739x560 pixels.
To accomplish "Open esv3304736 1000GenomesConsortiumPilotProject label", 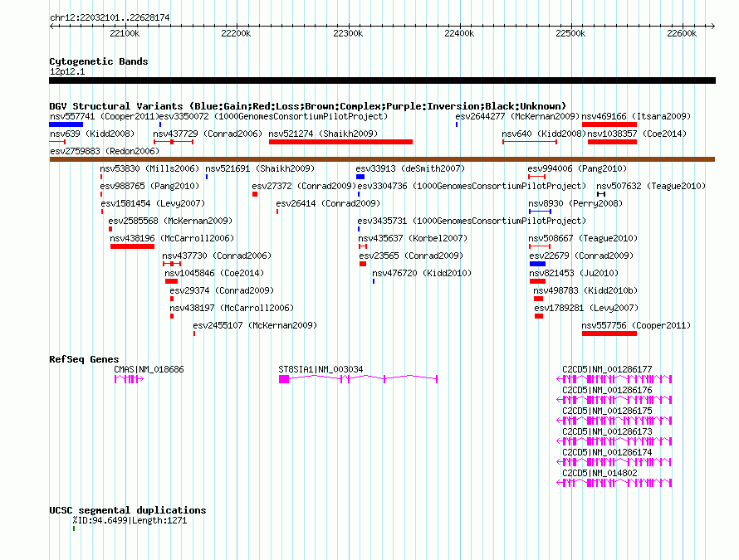I will 472,186.
